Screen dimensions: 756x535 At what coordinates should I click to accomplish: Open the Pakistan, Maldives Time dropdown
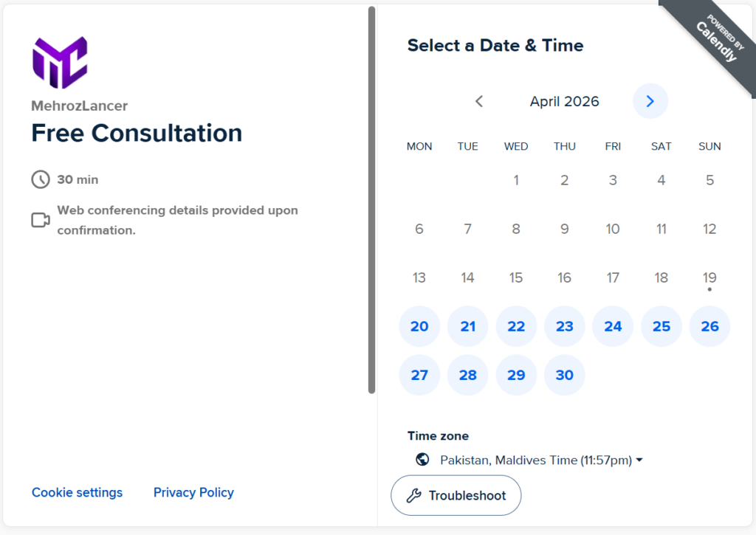tap(535, 460)
